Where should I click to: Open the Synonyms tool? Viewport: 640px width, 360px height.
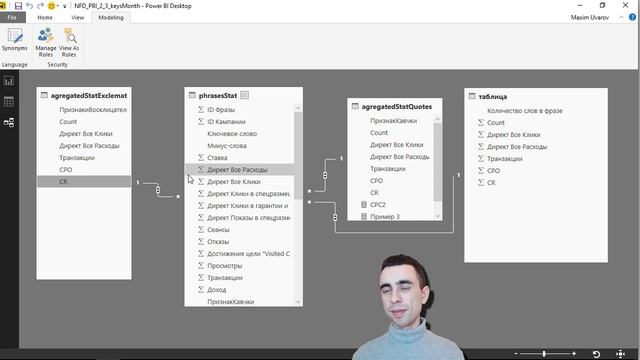coord(15,40)
